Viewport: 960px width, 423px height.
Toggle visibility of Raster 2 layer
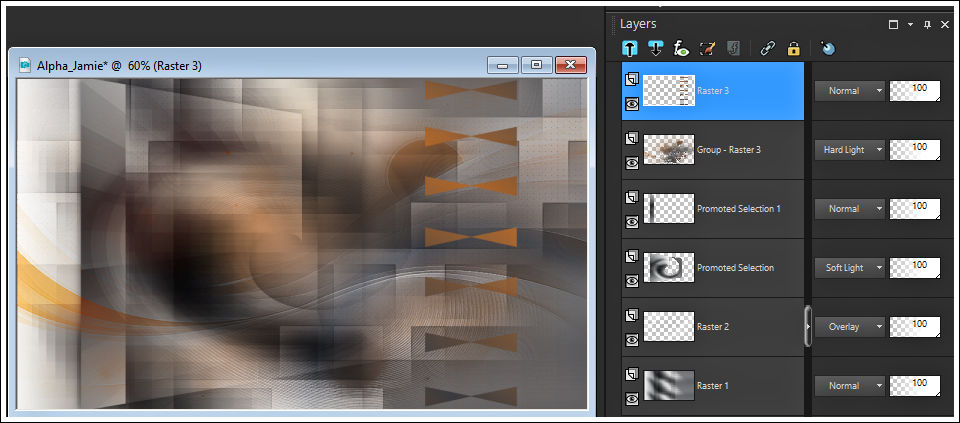point(632,340)
